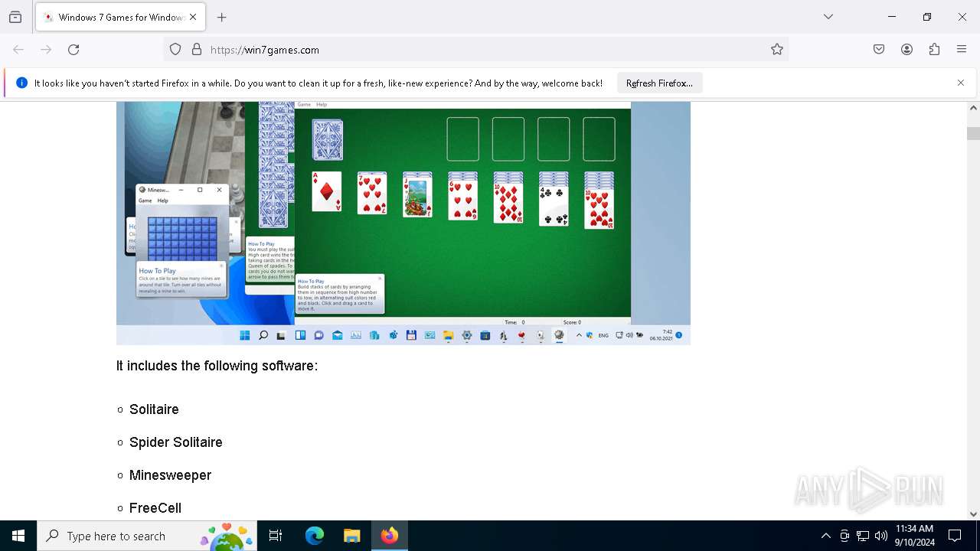This screenshot has width=980, height=551.
Task: Bookmark this page with star
Action: [777, 50]
